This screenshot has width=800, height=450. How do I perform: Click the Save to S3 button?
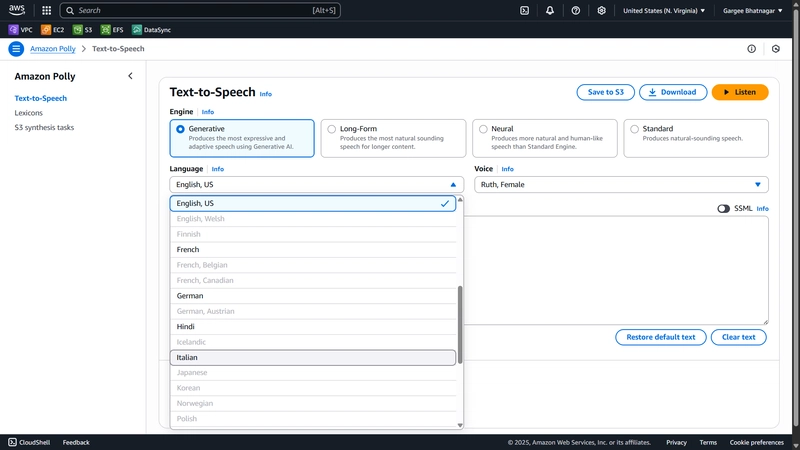(x=606, y=92)
